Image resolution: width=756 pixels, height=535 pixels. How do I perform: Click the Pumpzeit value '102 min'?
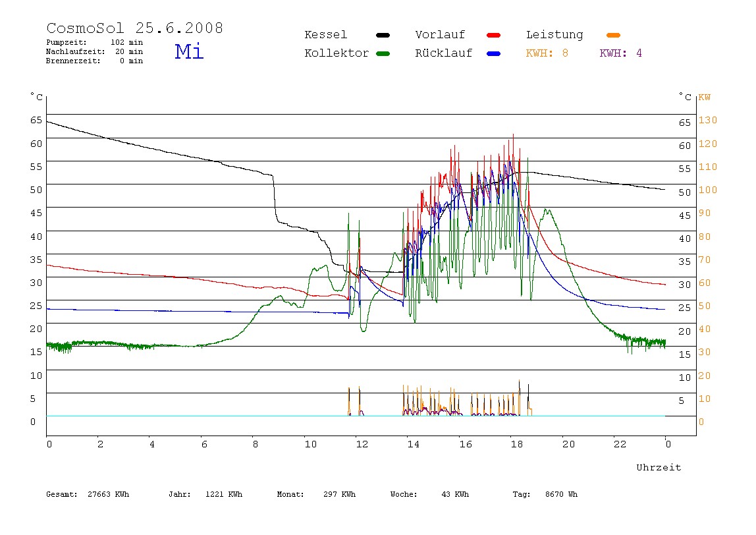click(x=127, y=42)
